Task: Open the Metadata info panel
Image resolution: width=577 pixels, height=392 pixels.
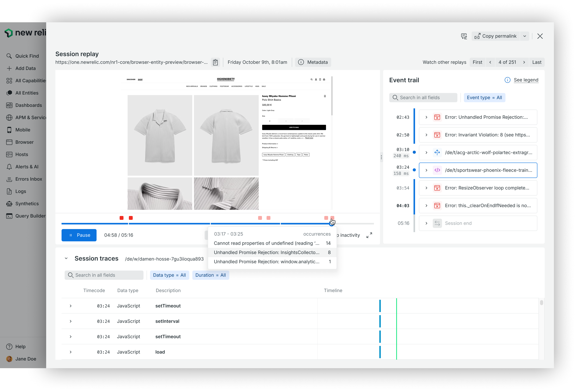Action: pyautogui.click(x=313, y=62)
